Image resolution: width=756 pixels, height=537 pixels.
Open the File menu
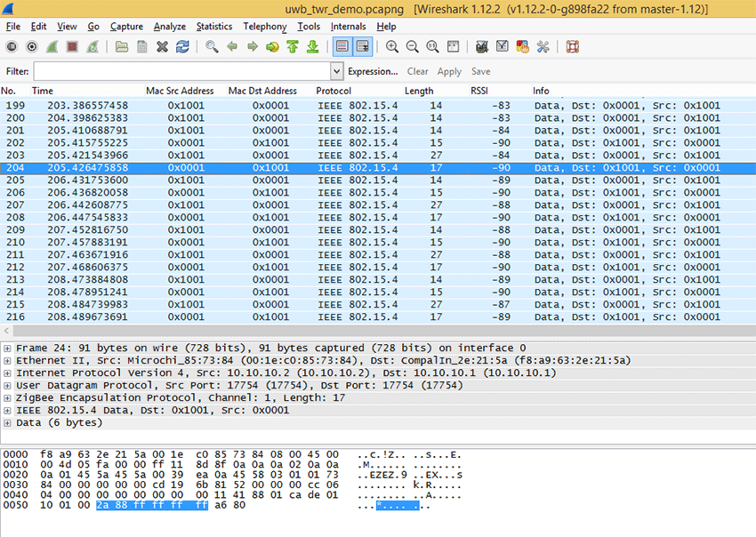click(x=13, y=27)
